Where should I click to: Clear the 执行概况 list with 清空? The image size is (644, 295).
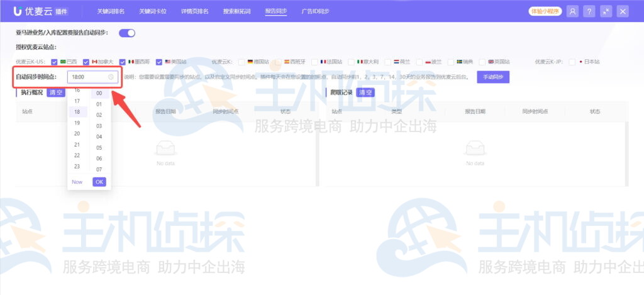tap(56, 92)
